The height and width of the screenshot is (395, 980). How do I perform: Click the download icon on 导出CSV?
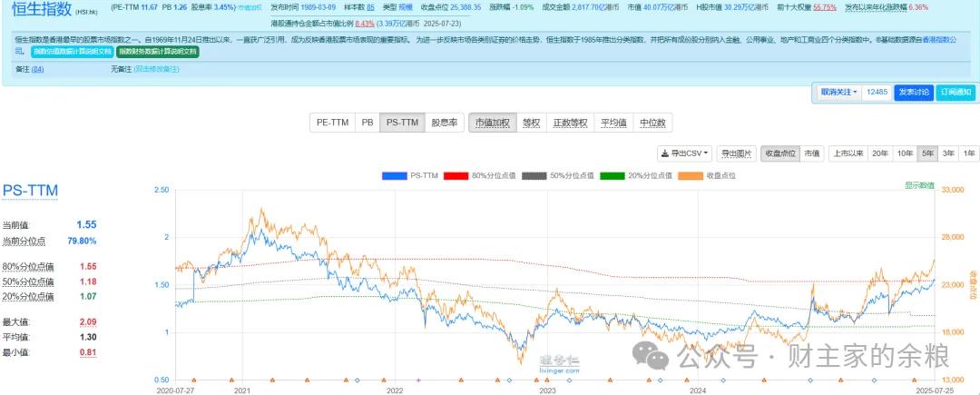point(666,153)
